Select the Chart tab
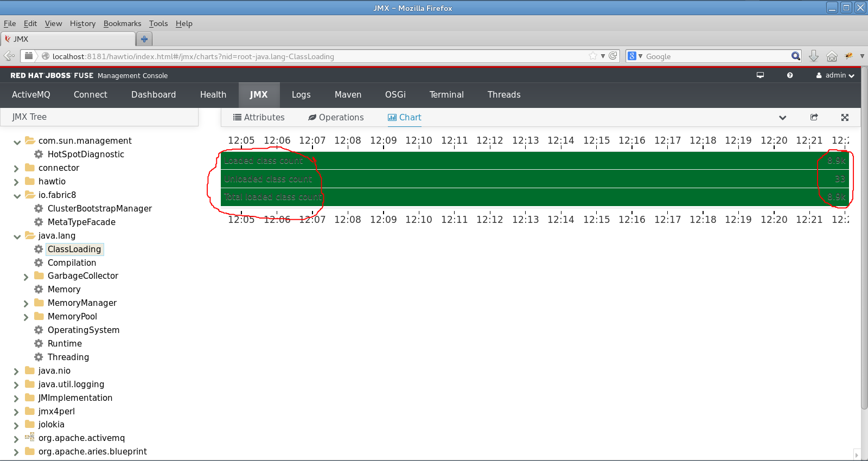The width and height of the screenshot is (868, 461). click(x=405, y=117)
